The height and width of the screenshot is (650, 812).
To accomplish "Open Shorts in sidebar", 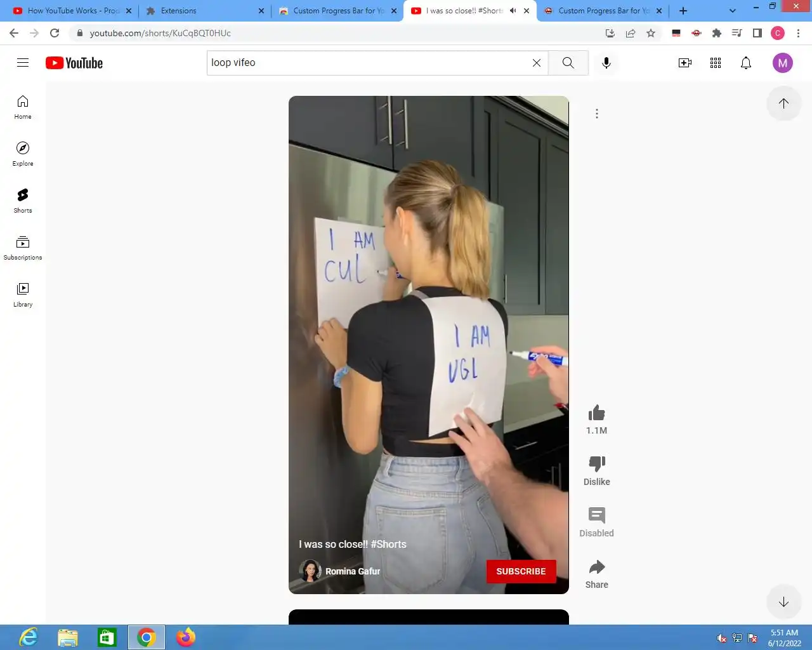I will [x=23, y=201].
